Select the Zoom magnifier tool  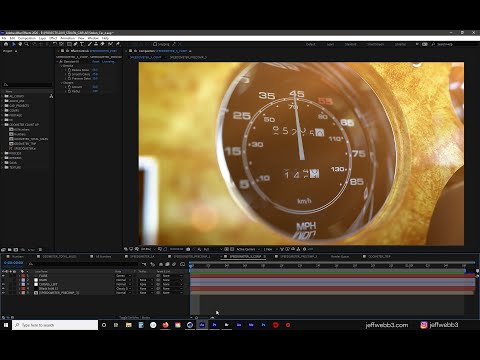(26, 44)
